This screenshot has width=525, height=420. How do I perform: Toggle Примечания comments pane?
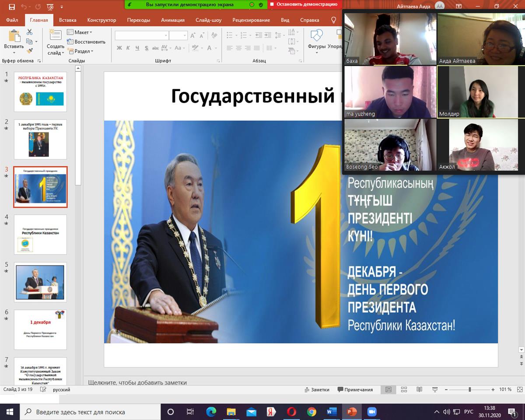(x=355, y=389)
